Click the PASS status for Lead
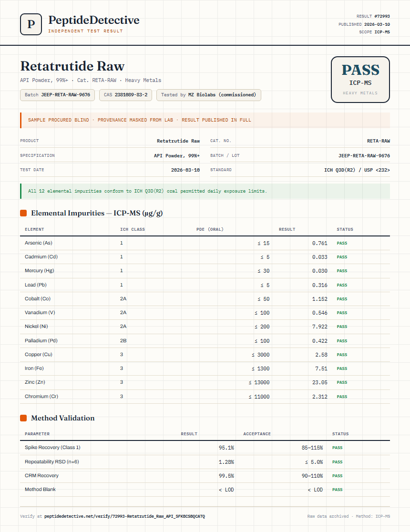This screenshot has width=410, height=532. coord(342,286)
